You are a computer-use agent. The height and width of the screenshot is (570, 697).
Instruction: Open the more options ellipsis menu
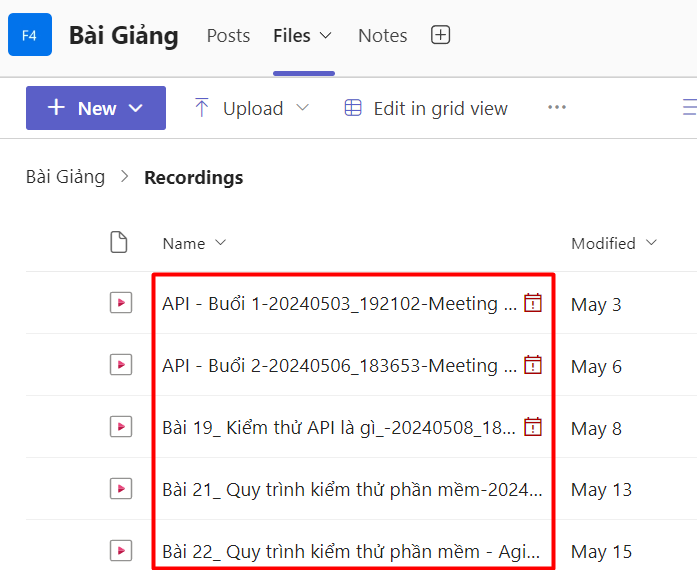[557, 108]
